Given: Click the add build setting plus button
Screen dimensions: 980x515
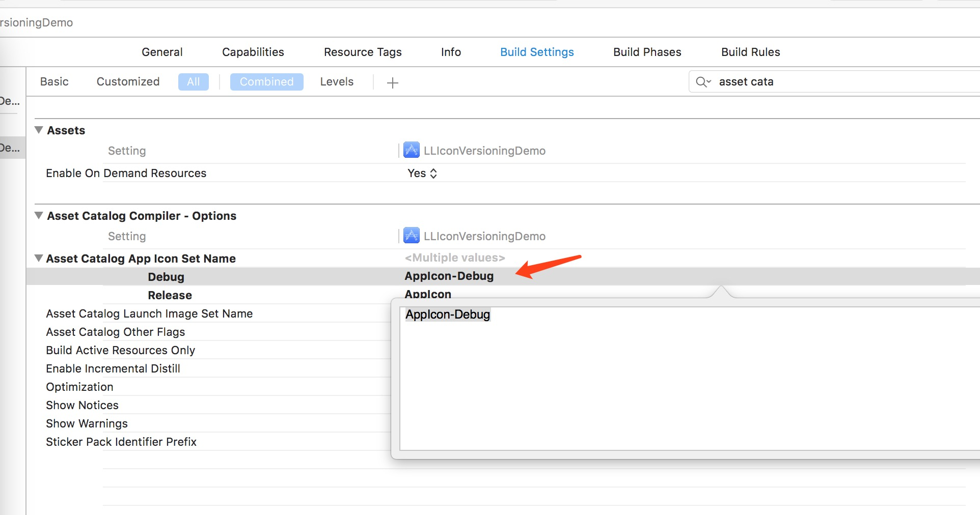Looking at the screenshot, I should (x=392, y=82).
